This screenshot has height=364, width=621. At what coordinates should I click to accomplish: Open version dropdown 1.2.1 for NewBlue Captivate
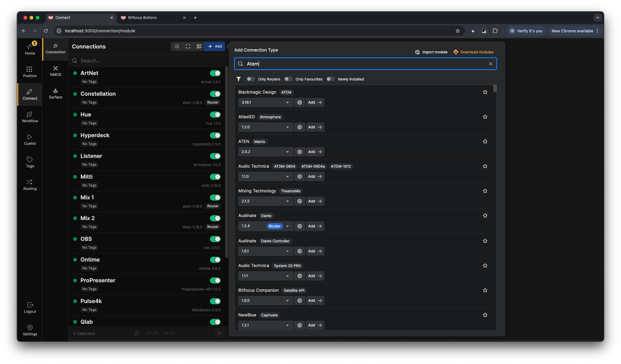tap(265, 325)
